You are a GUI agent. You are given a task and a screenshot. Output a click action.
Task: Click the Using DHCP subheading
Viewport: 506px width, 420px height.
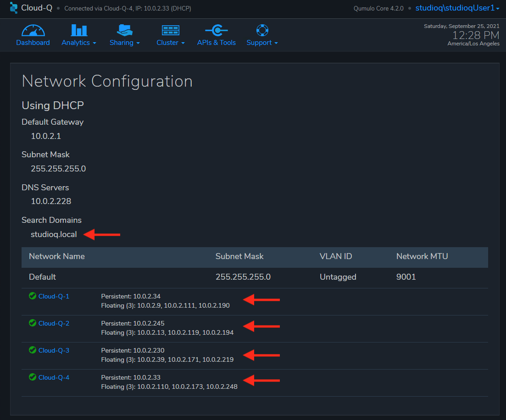(x=53, y=105)
